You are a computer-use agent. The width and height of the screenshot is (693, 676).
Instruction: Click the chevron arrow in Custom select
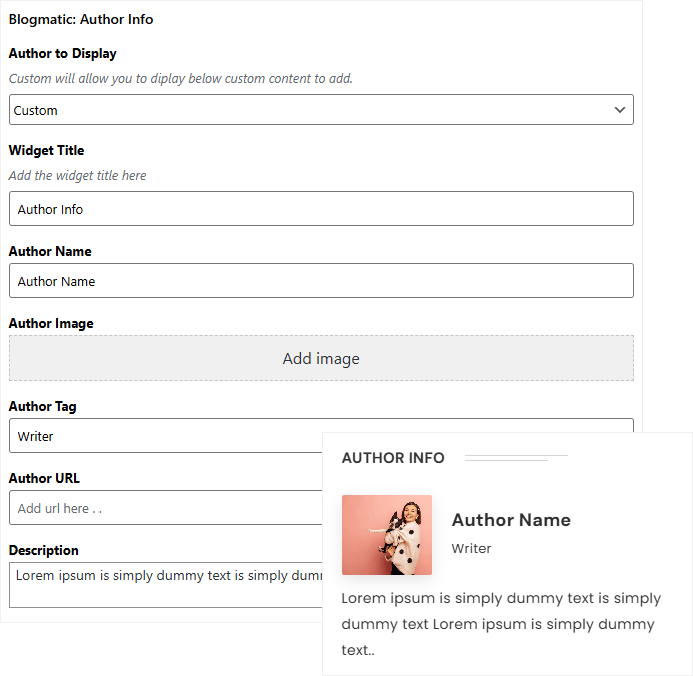[620, 110]
